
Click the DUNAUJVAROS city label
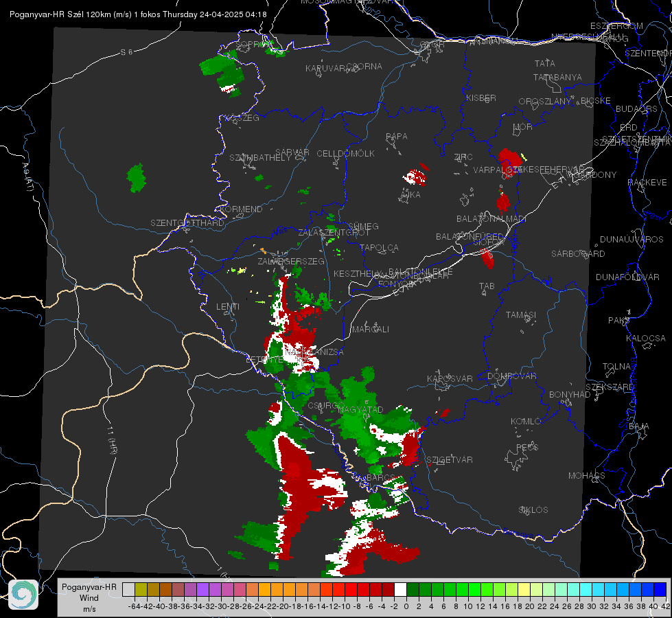click(x=632, y=240)
